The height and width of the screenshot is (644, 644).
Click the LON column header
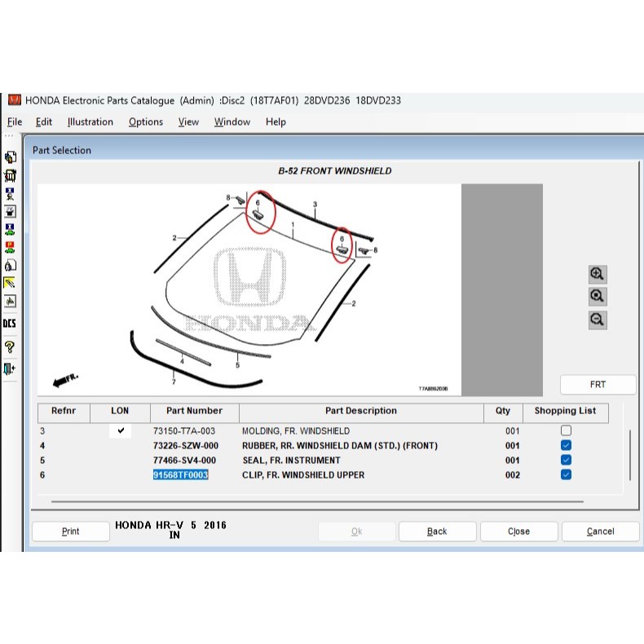120,412
